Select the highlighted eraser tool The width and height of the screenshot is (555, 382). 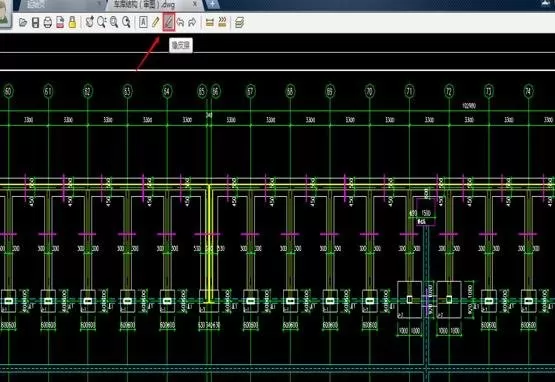(x=168, y=22)
